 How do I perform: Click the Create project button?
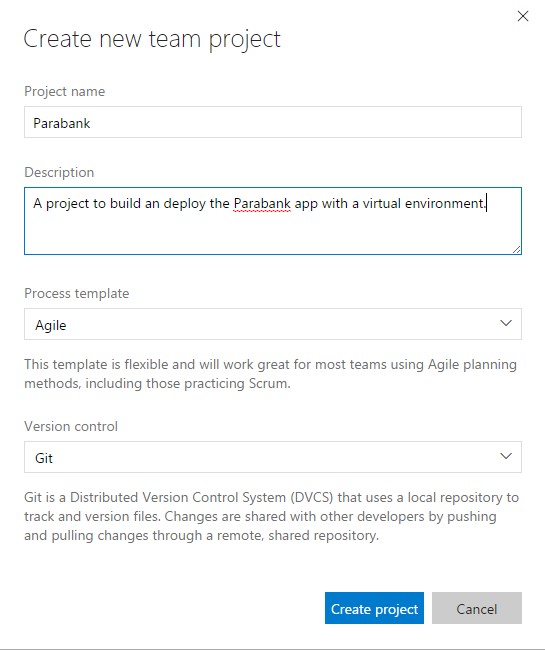coord(374,608)
